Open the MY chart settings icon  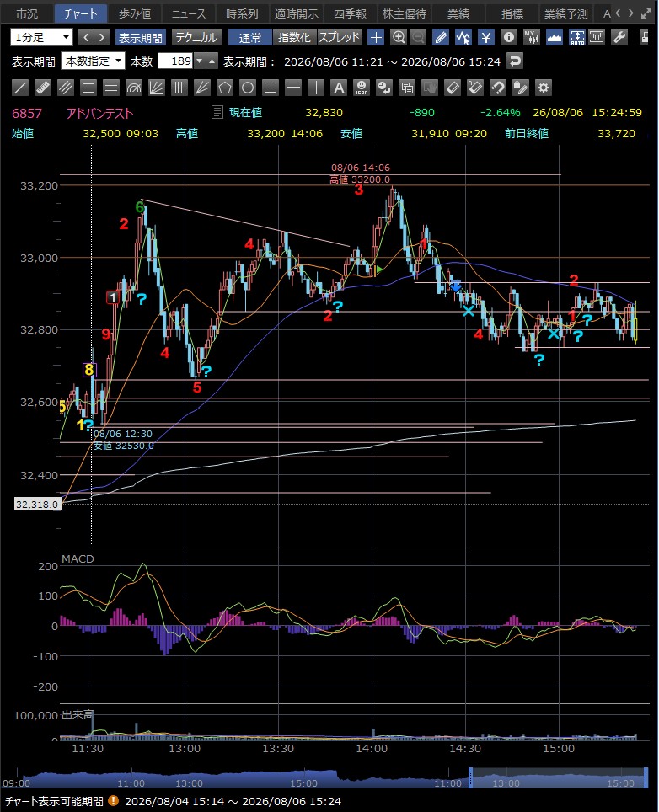532,37
